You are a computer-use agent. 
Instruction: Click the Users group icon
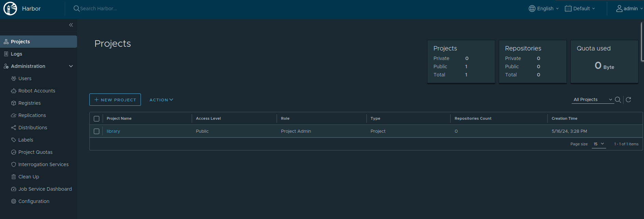14,78
